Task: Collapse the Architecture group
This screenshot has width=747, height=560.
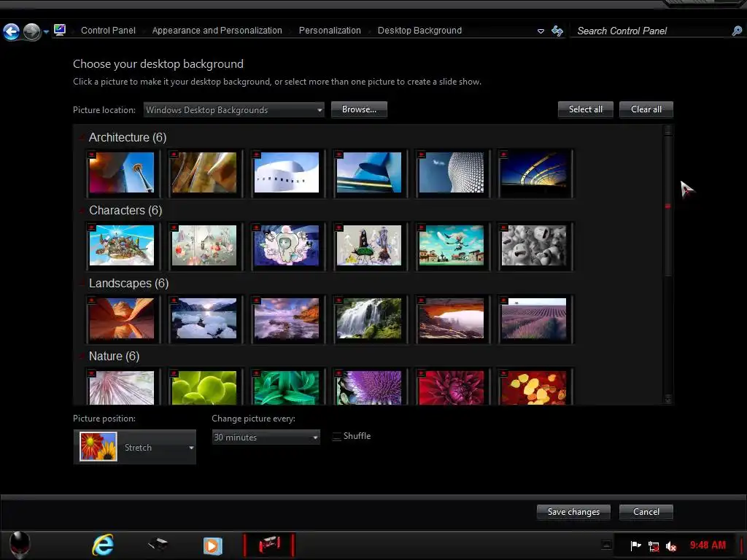Action: click(x=82, y=138)
